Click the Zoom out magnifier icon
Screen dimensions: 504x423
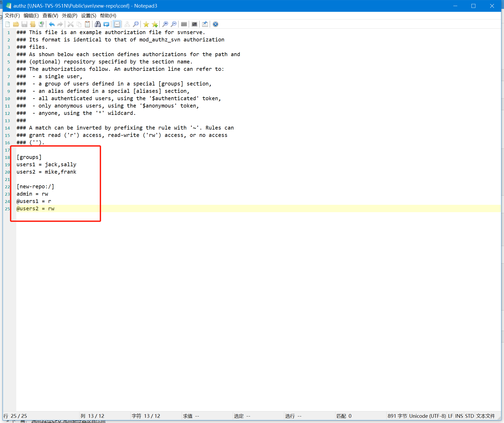pyautogui.click(x=174, y=24)
